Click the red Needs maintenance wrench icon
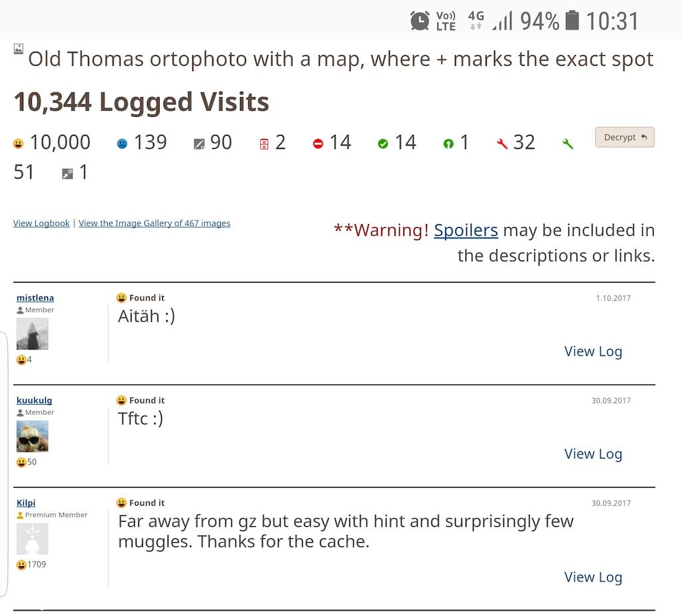Screen dimensions: 681x616 (502, 144)
